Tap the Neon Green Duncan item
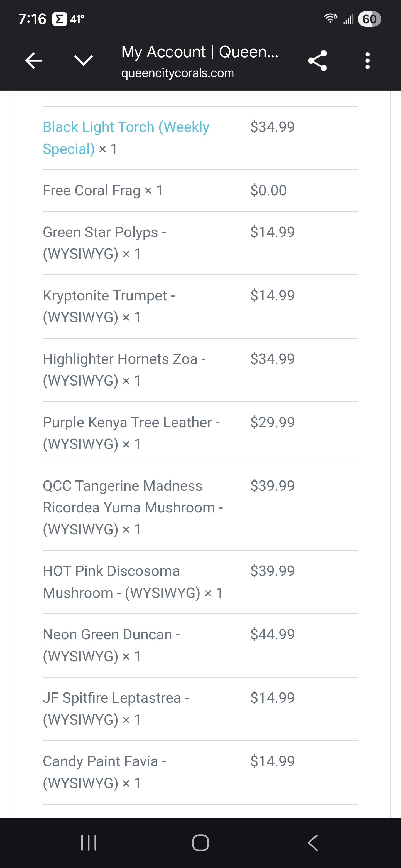401x868 pixels. click(111, 645)
